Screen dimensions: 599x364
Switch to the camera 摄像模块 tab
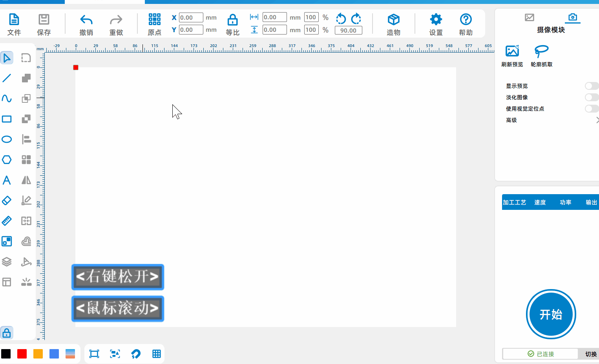573,17
